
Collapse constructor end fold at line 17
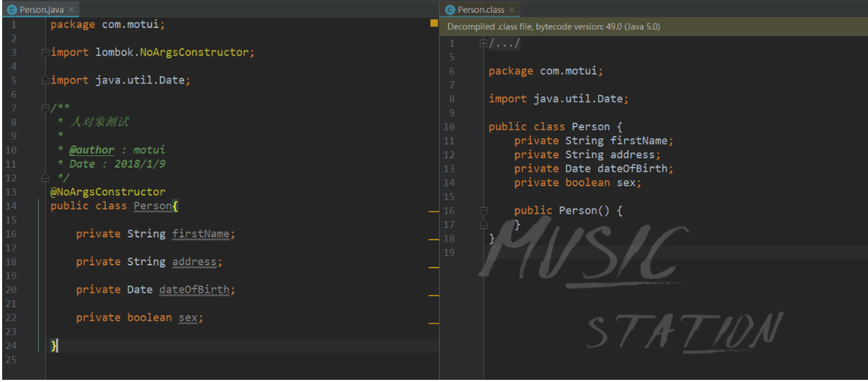pos(484,224)
